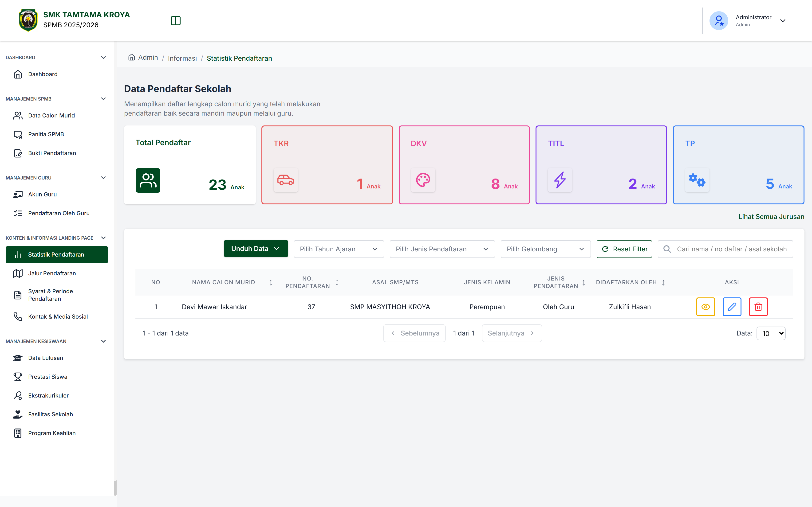View details of Devi Mawar Iskandar
The width and height of the screenshot is (812, 507).
(x=706, y=307)
